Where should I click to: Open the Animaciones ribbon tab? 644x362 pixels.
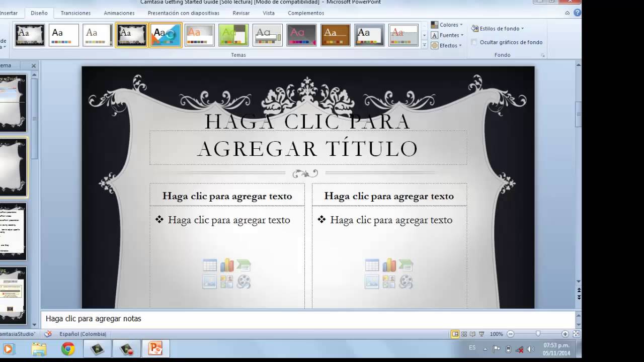[x=119, y=13]
